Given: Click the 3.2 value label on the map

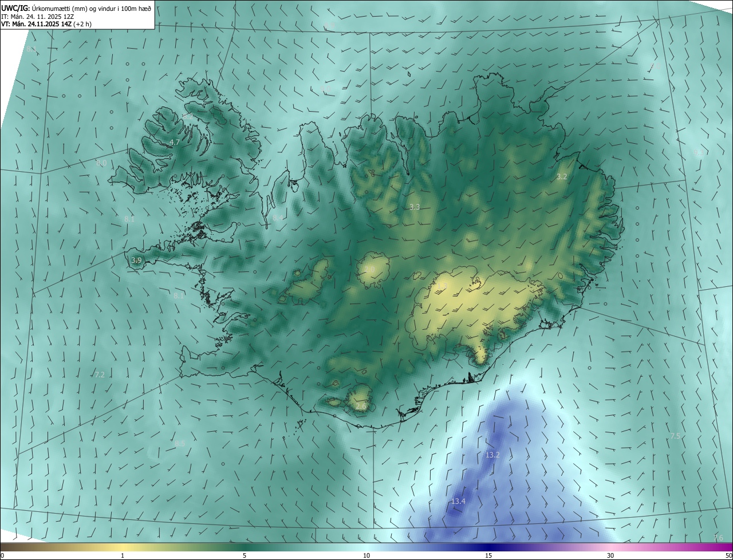Looking at the screenshot, I should coord(562,177).
